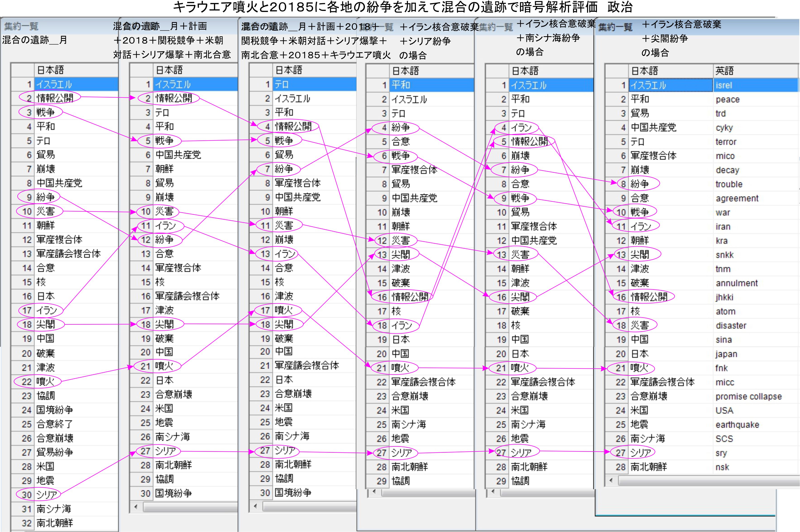This screenshot has height=532, width=800.
Task: Select the 'agreement' English cell
Action: pyautogui.click(x=737, y=198)
